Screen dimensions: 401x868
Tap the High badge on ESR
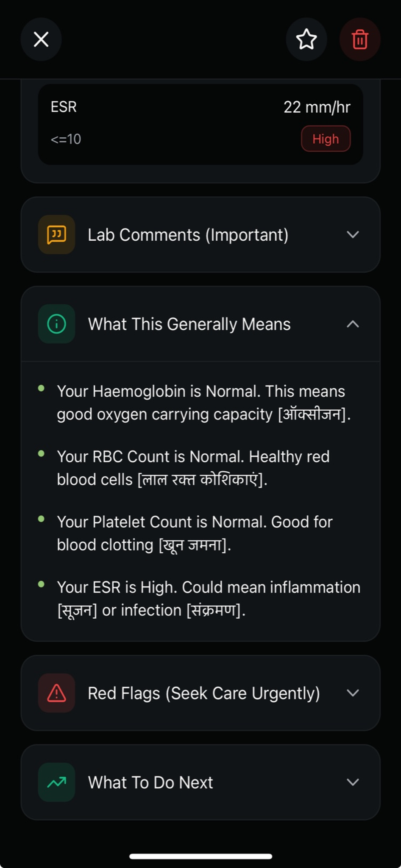click(326, 139)
